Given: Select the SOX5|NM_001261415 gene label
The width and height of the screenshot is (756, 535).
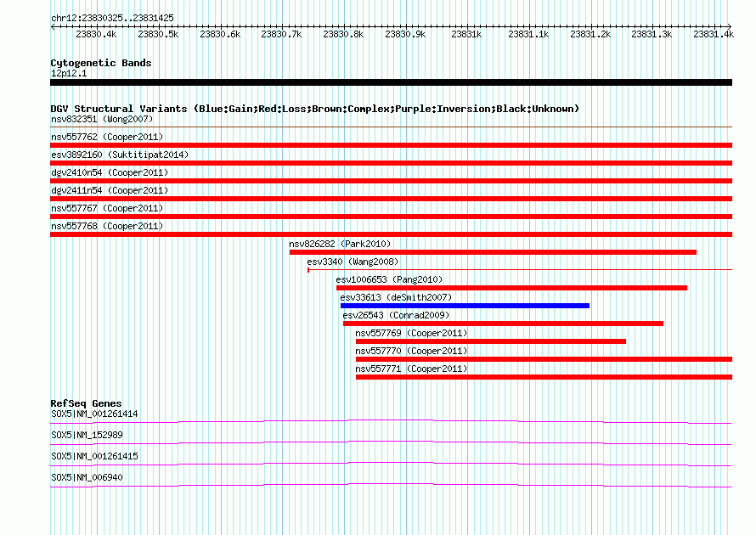Looking at the screenshot, I should (94, 456).
